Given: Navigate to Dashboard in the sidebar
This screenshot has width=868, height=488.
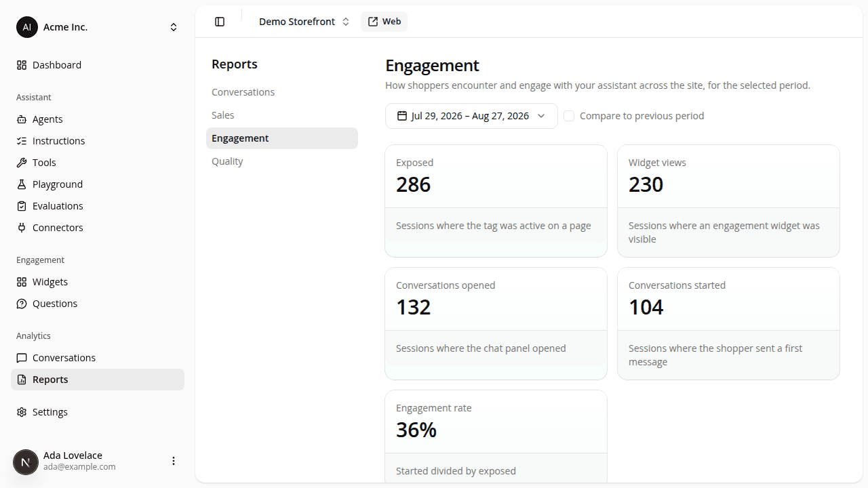Looking at the screenshot, I should (x=98, y=65).
